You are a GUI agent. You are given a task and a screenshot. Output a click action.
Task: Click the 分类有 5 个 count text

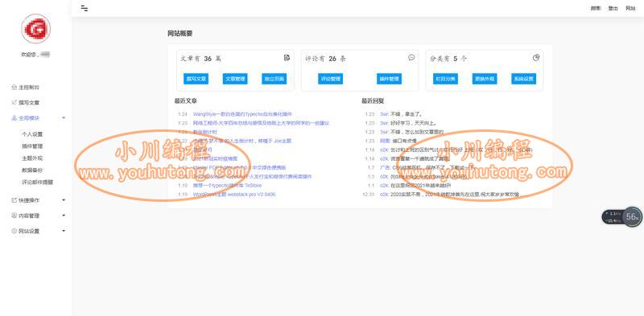(x=448, y=59)
